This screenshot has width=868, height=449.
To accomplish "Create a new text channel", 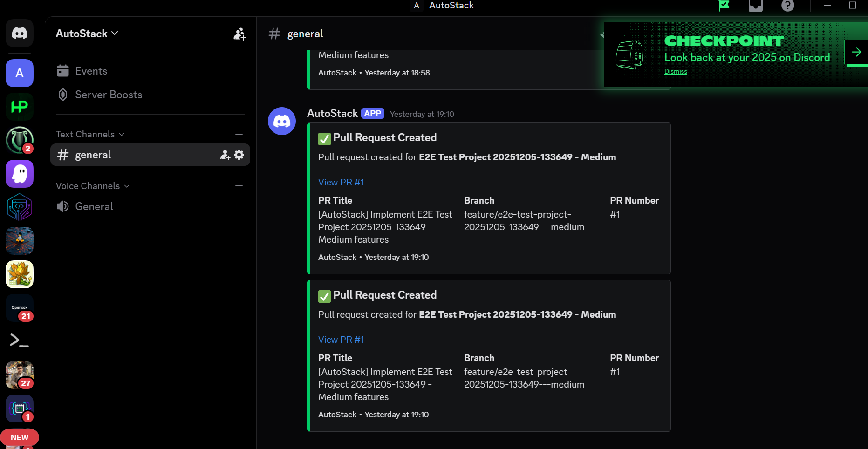I will click(239, 134).
